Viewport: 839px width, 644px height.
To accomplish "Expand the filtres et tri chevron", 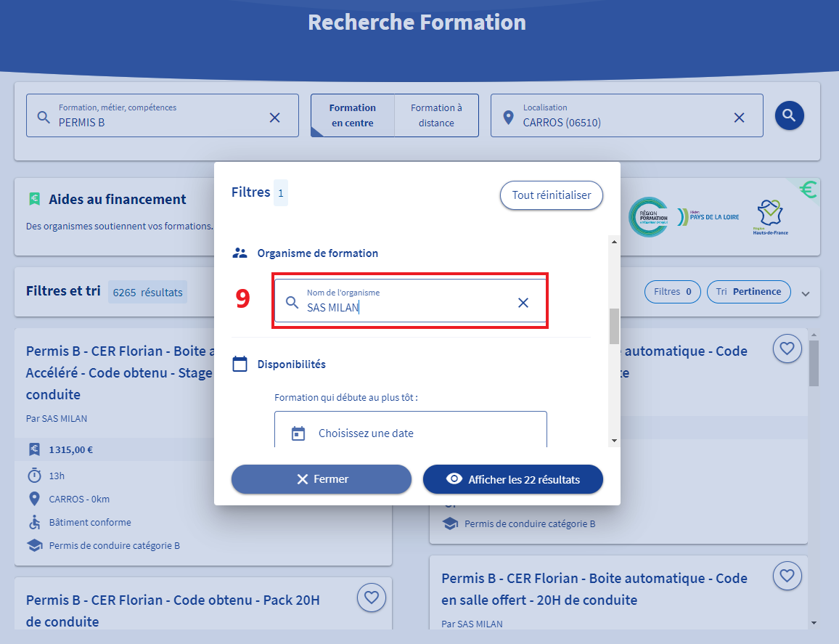I will click(804, 293).
